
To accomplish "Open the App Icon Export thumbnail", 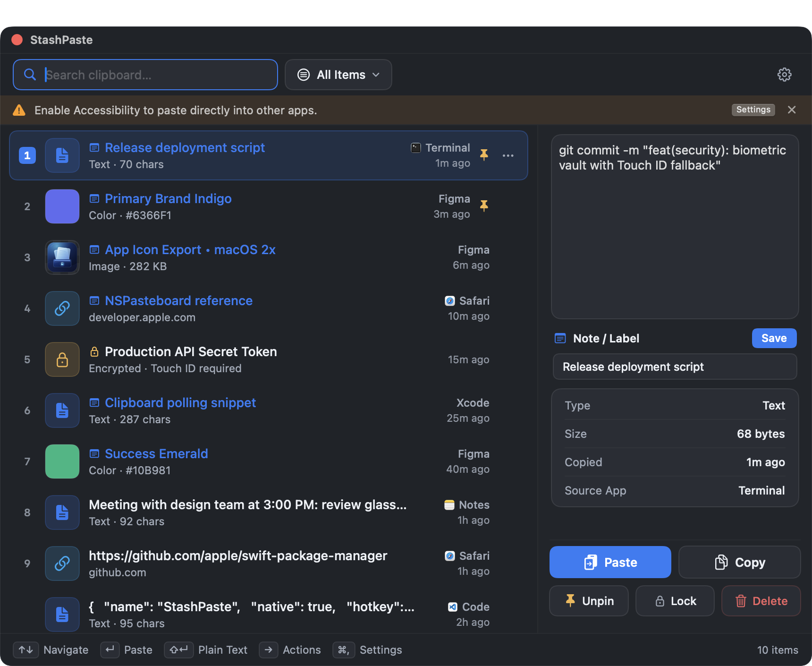I will [x=62, y=257].
